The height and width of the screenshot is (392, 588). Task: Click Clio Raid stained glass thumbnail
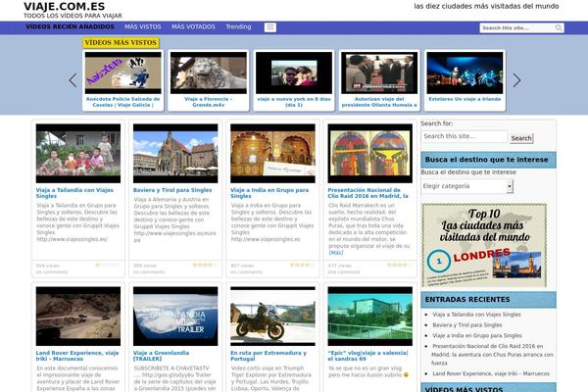[x=369, y=154]
